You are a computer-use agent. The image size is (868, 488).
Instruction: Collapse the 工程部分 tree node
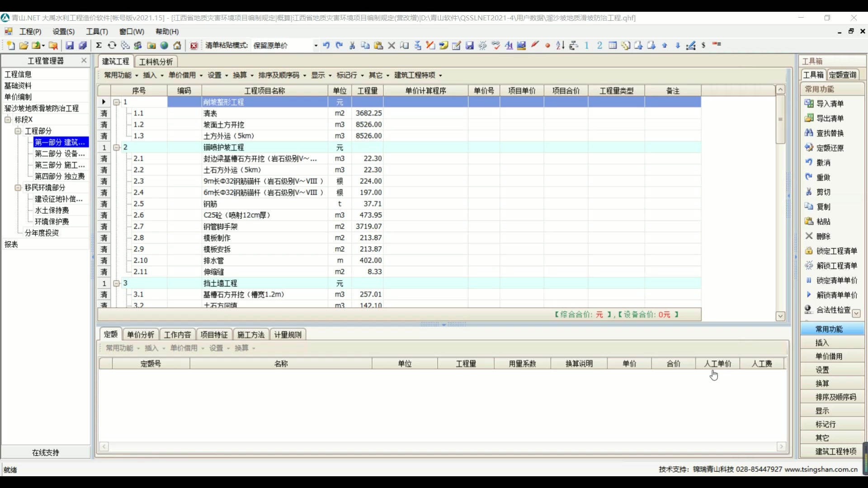18,131
